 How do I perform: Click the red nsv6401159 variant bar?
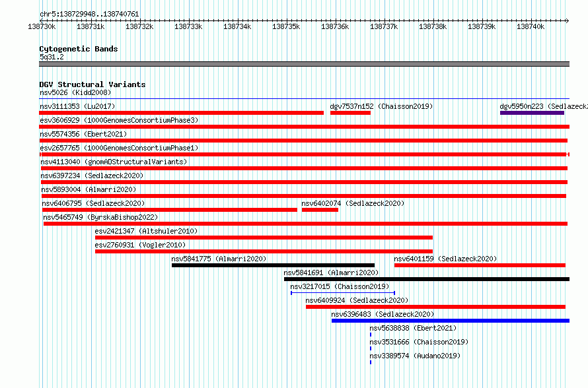(480, 265)
